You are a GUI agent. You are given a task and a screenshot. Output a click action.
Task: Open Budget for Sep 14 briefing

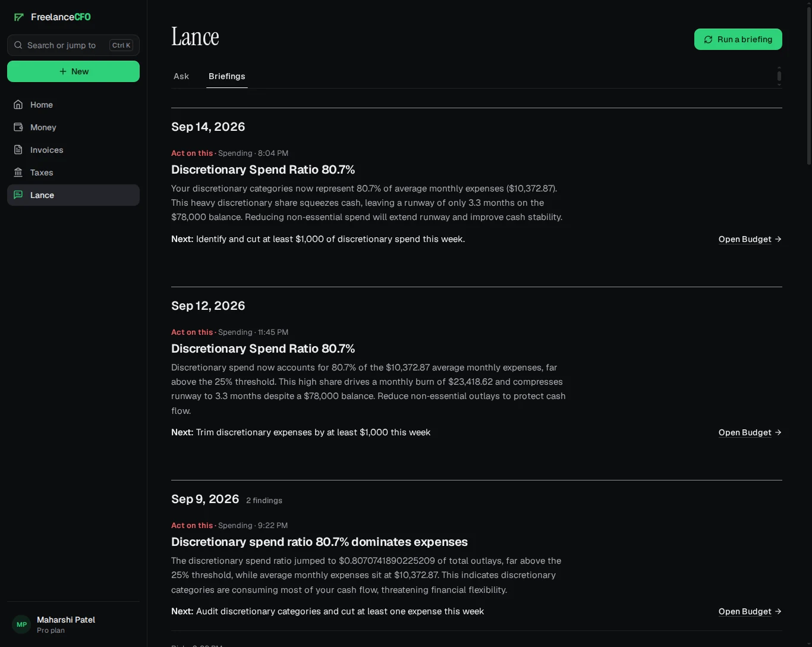coord(750,239)
